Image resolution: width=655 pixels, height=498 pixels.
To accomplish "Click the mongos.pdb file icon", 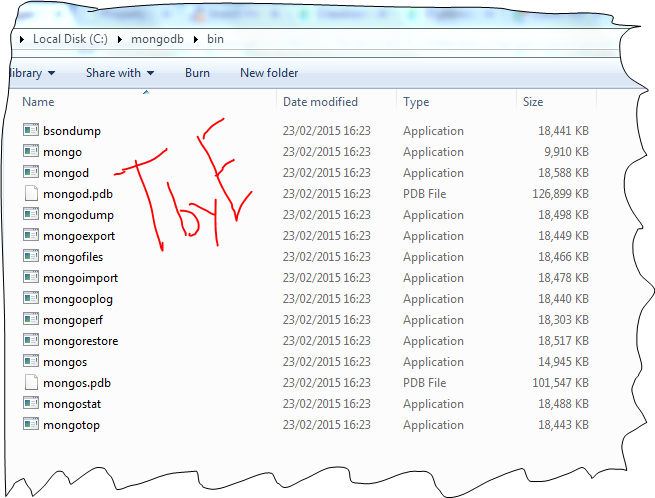I will (31, 382).
